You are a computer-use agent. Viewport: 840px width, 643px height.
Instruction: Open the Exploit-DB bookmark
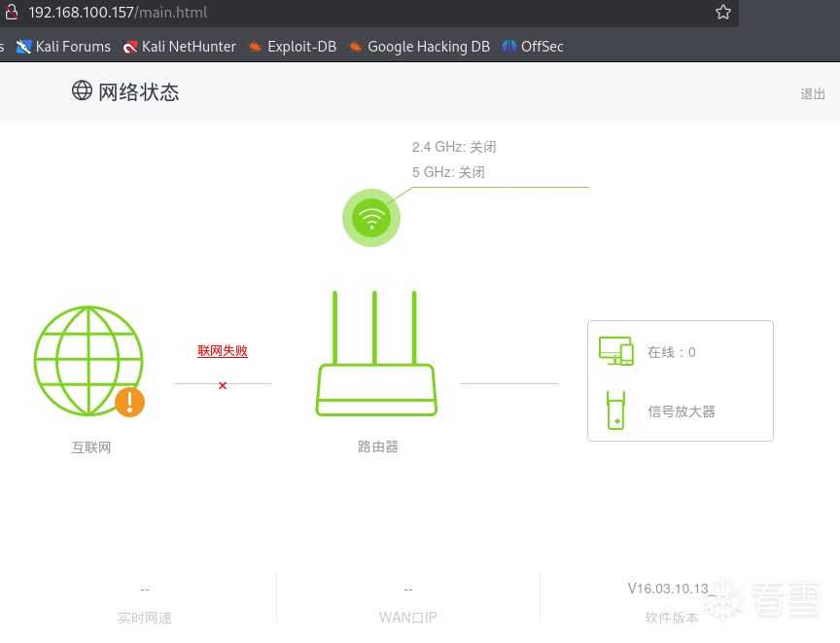pos(302,46)
